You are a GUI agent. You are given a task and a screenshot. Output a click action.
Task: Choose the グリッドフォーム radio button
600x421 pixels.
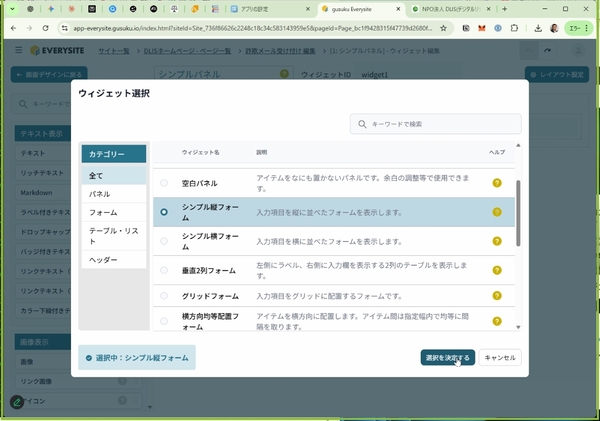tap(164, 297)
